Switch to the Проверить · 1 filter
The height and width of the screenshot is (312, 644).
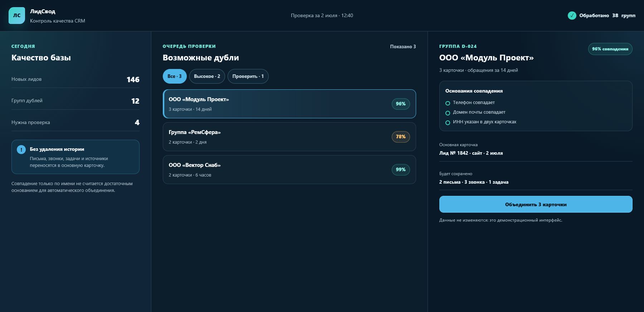(248, 76)
